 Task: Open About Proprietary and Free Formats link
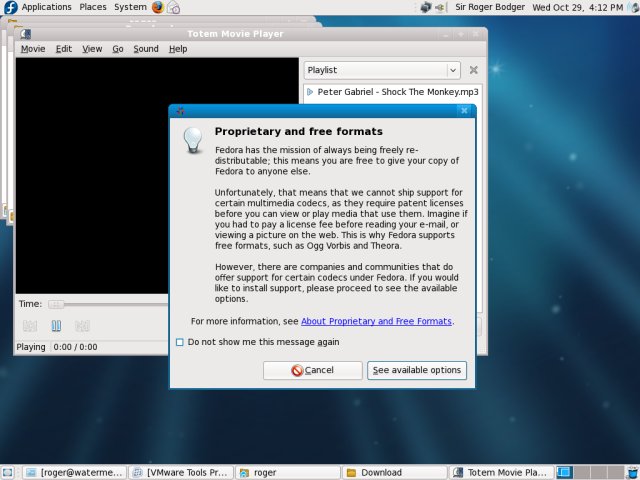click(376, 321)
